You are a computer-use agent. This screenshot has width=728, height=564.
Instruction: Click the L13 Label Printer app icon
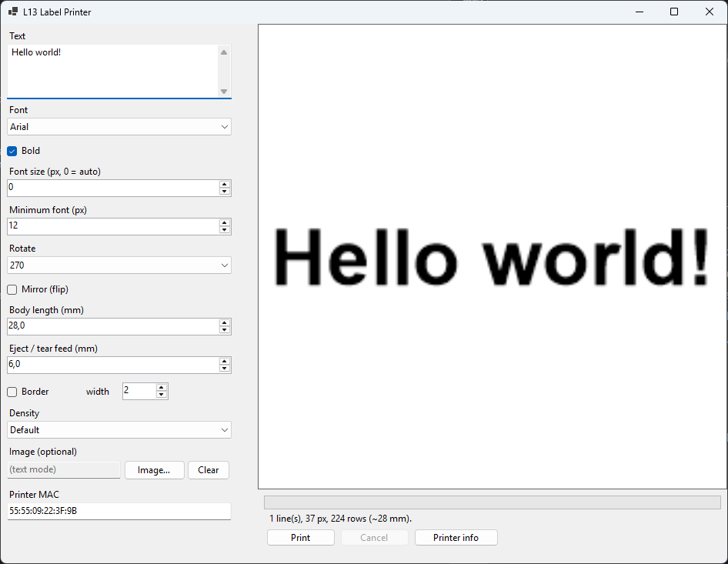point(12,12)
